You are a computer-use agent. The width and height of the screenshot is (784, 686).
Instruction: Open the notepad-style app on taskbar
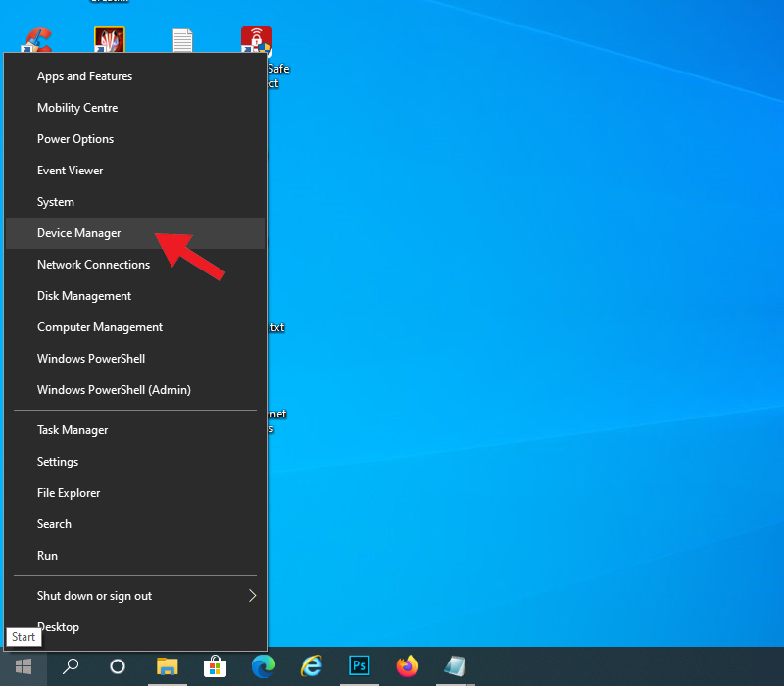(x=455, y=666)
